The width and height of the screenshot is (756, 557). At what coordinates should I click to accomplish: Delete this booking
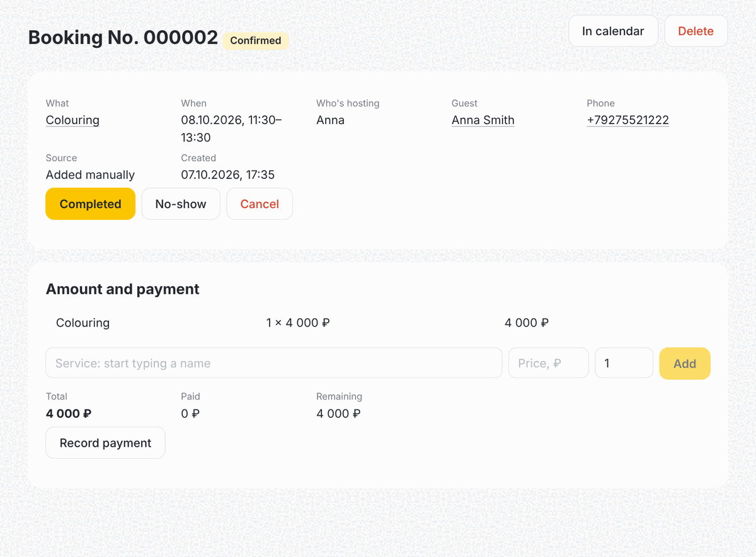(696, 31)
